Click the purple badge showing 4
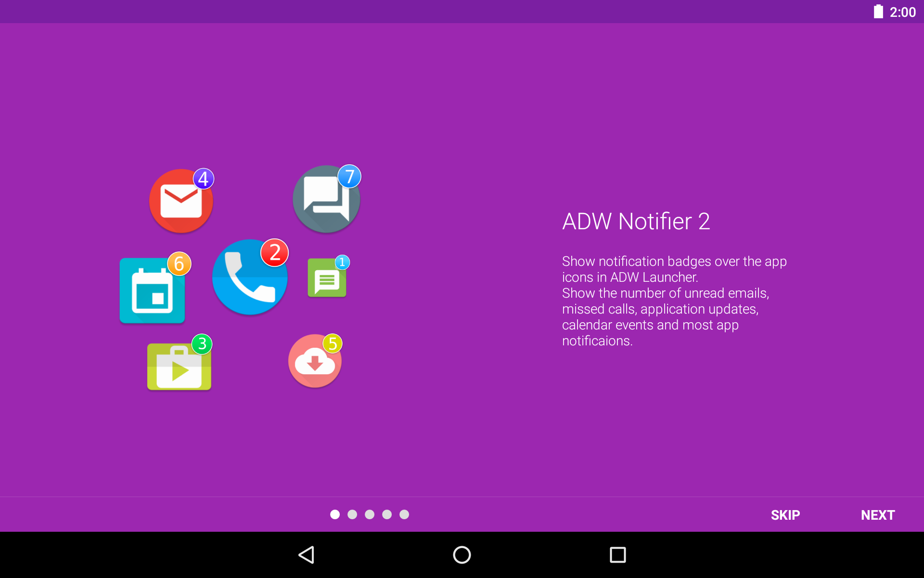Viewport: 924px width, 578px height. [204, 179]
